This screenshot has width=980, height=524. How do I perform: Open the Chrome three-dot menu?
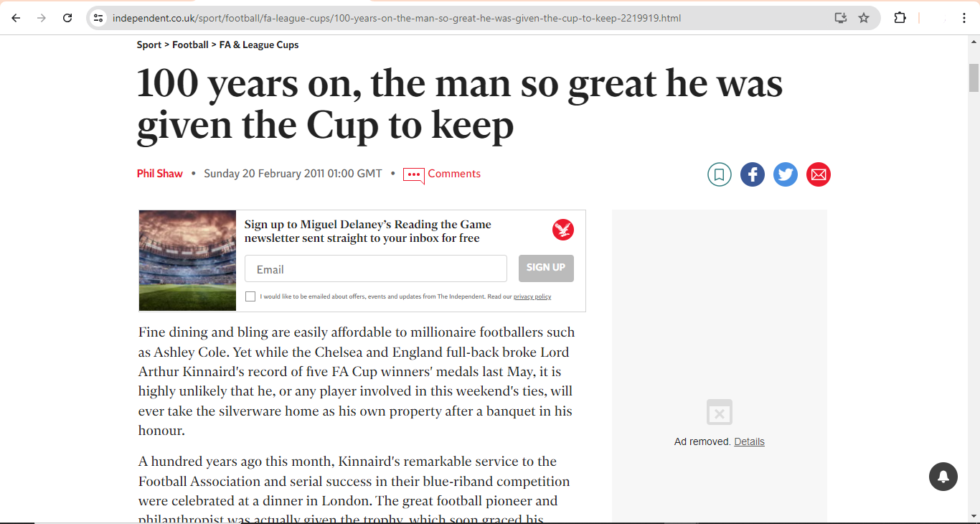[x=964, y=18]
